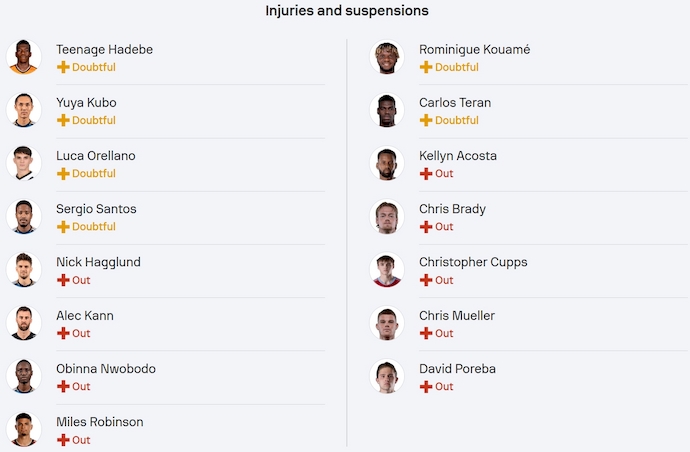Click the red cross icon under Alec Kann
Image resolution: width=690 pixels, height=452 pixels.
(63, 333)
